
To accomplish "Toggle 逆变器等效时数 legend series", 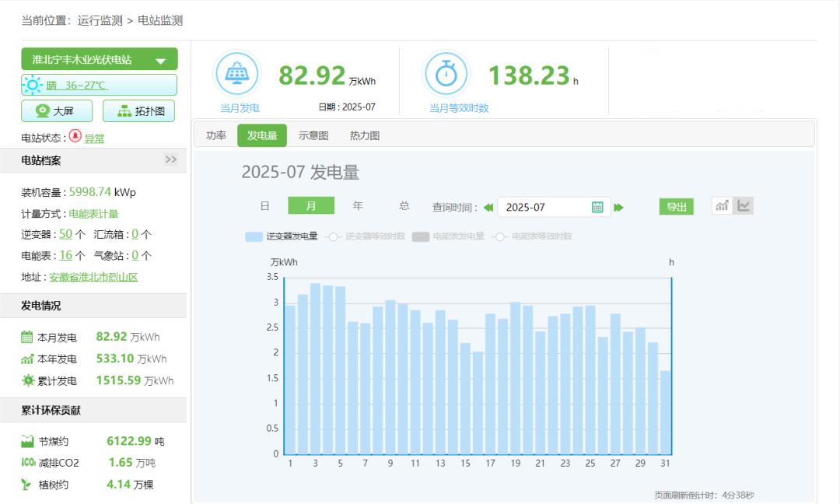I will tap(366, 236).
